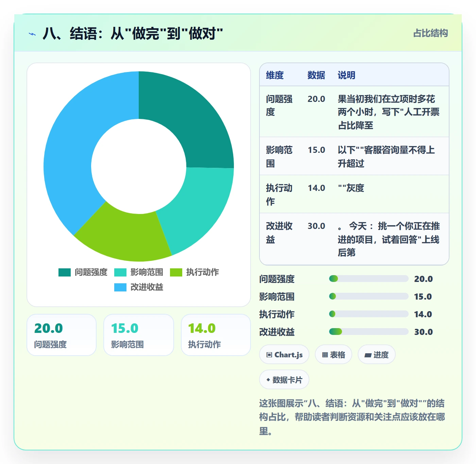
Task: Click the title 八、结语：从"做完"到"做对"
Action: click(x=133, y=34)
